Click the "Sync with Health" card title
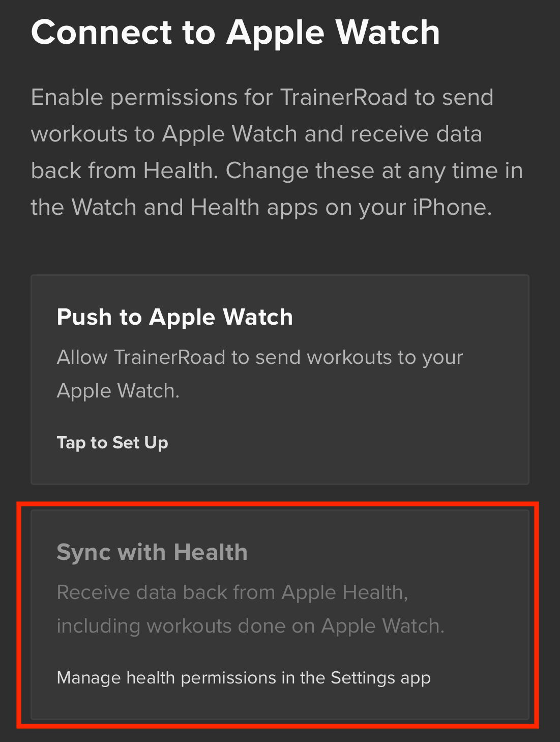This screenshot has height=742, width=560. point(152,552)
